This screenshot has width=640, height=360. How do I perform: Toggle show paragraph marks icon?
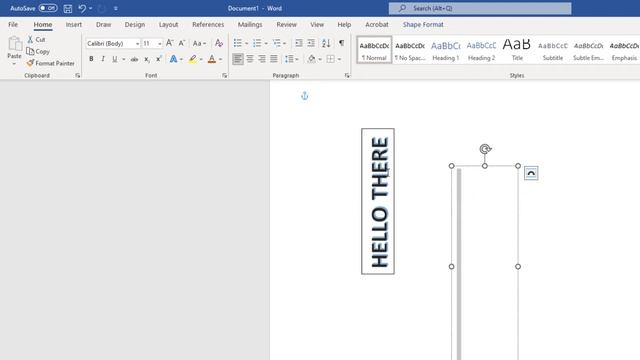point(342,43)
